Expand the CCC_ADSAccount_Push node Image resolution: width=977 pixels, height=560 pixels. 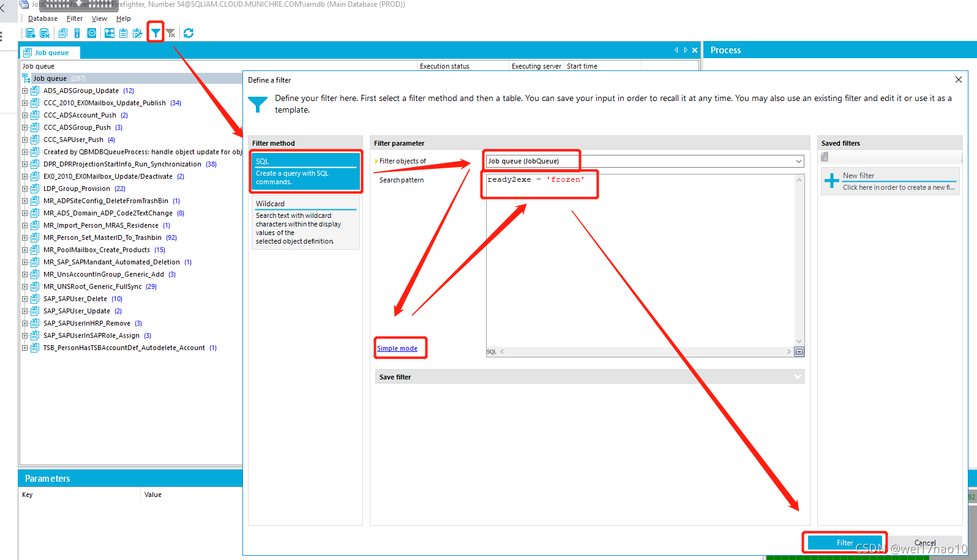pos(25,115)
